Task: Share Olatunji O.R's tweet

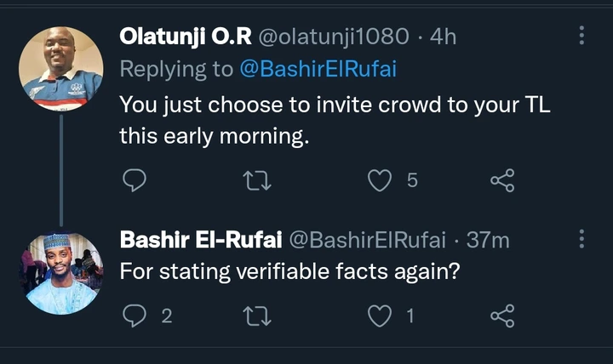Action: [503, 179]
